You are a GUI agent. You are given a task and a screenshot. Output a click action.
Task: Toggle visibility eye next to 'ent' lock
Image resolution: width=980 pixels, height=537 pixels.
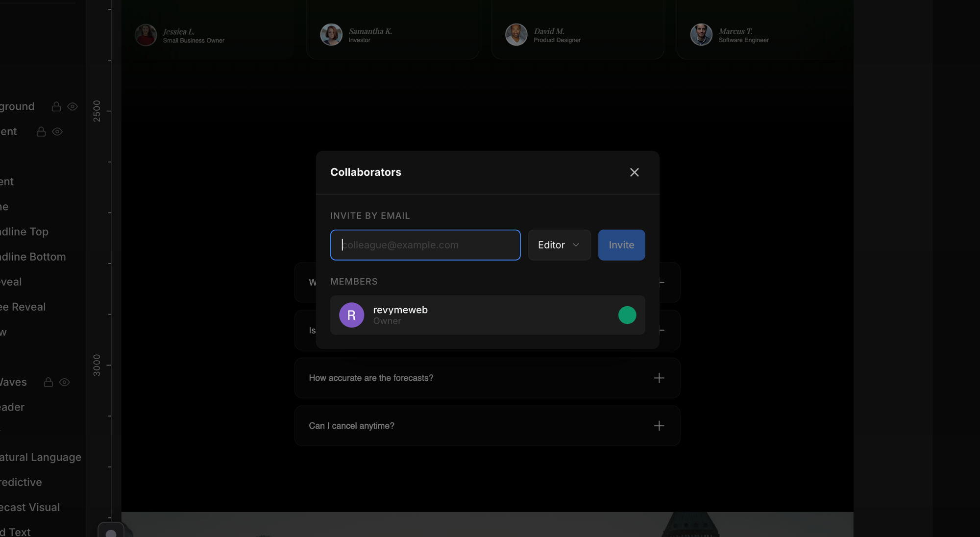click(x=57, y=131)
